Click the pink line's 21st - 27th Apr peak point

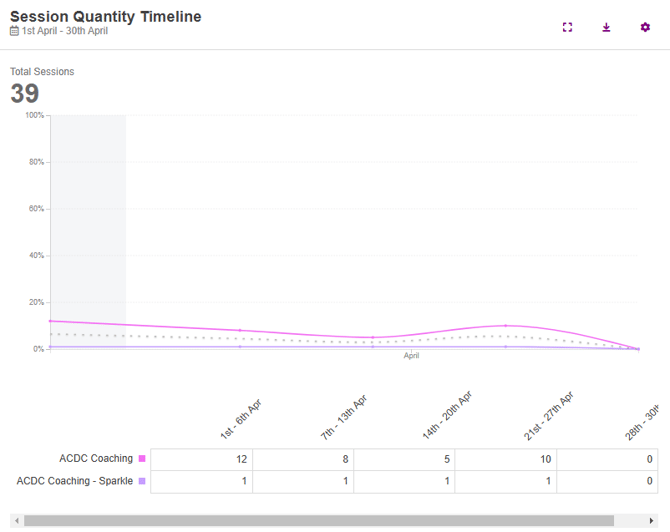506,325
